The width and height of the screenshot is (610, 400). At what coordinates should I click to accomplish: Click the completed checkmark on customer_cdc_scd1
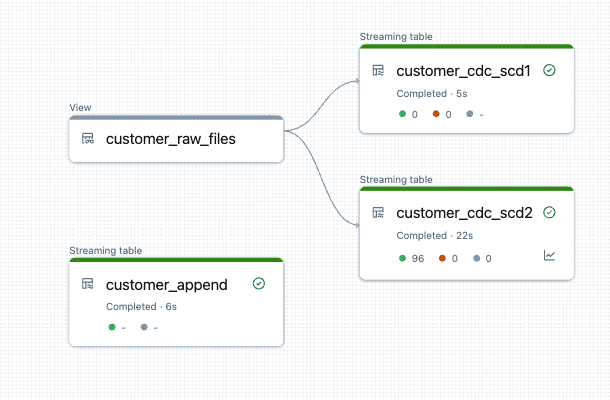[549, 71]
